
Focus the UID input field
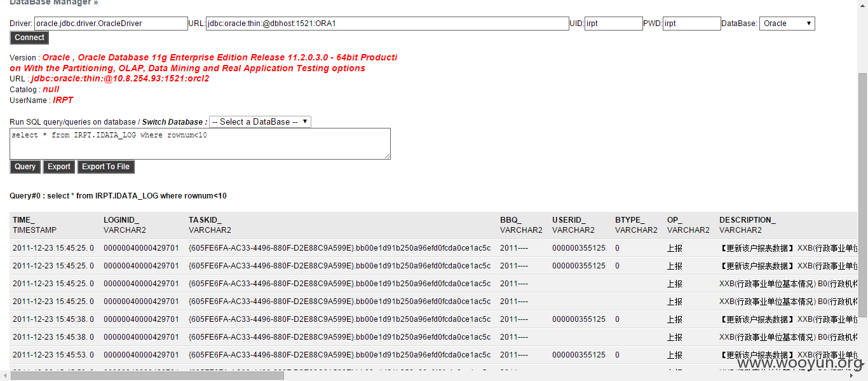(614, 24)
